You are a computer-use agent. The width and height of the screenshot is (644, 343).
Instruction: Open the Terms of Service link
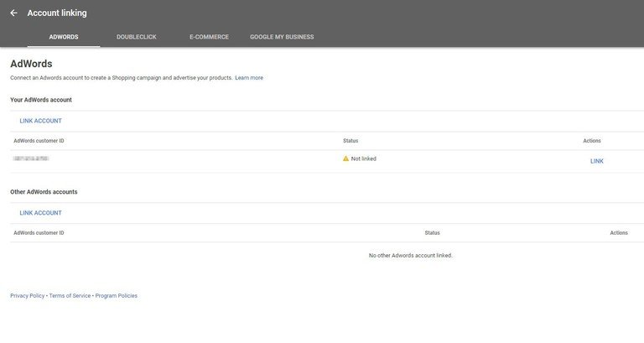tap(70, 296)
